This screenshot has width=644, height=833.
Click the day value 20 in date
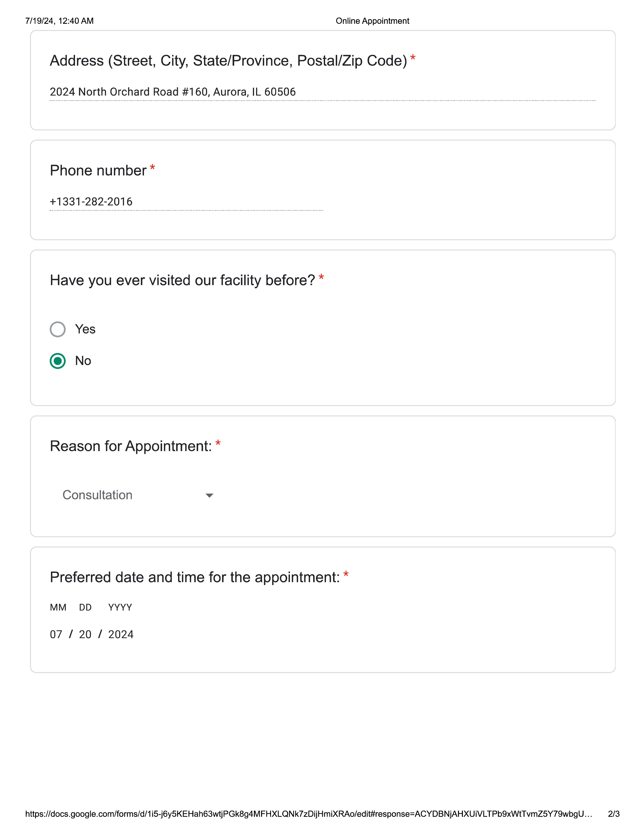pos(85,634)
